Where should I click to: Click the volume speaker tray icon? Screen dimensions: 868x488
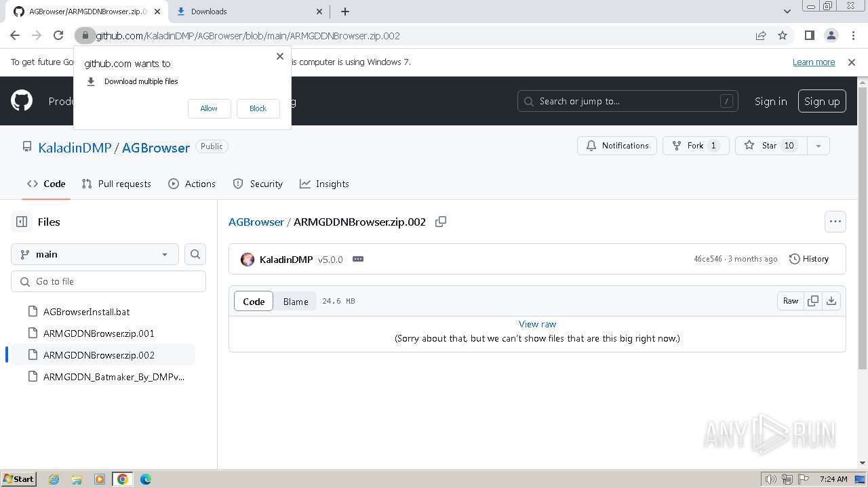pos(770,479)
